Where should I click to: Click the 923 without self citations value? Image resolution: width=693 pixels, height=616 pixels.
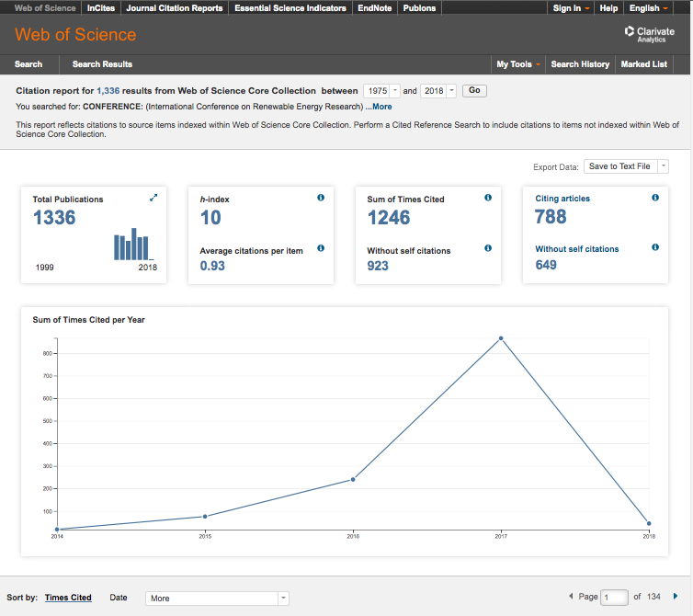tap(378, 266)
